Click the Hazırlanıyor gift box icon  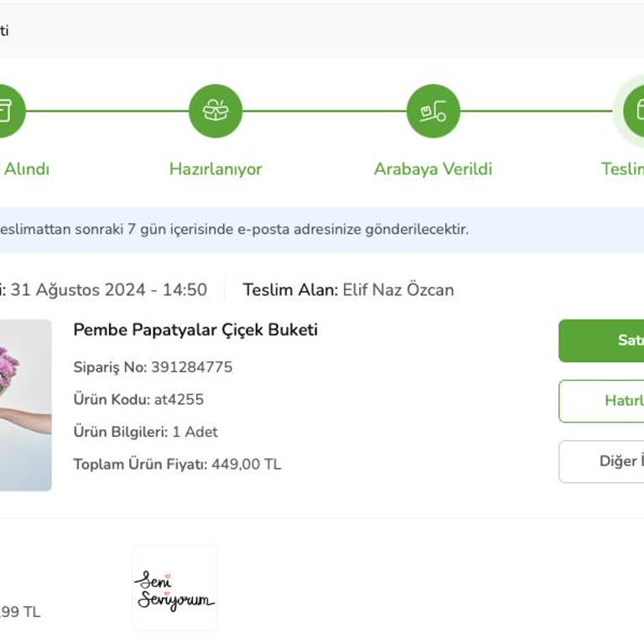click(x=216, y=111)
